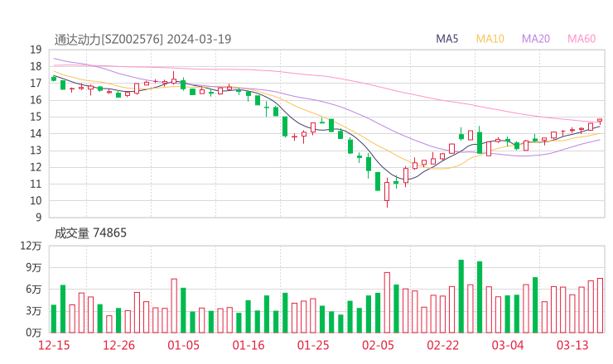This screenshot has width=613, height=364.
Task: Click the chart title 通达动力[SZ002576] 2024-03-19
Action: tap(142, 40)
